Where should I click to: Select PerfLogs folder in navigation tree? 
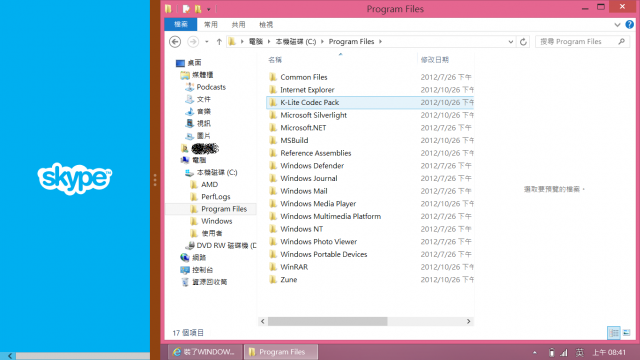pyautogui.click(x=211, y=197)
